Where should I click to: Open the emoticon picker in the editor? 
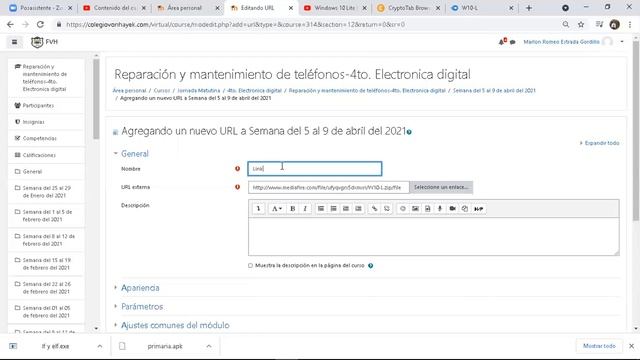pos(403,209)
